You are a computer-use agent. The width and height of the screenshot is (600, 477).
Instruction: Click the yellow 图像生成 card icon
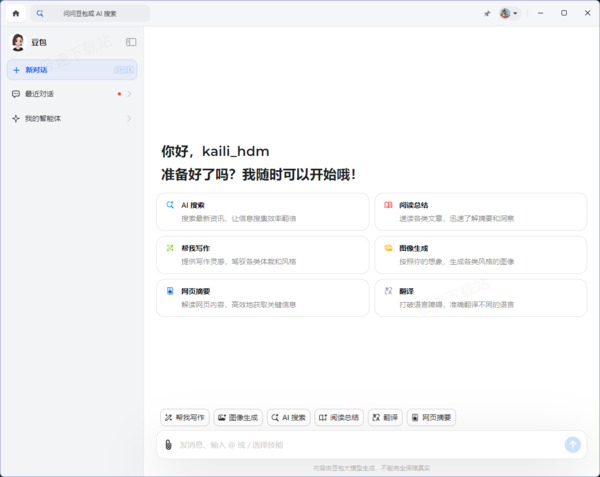[388, 248]
